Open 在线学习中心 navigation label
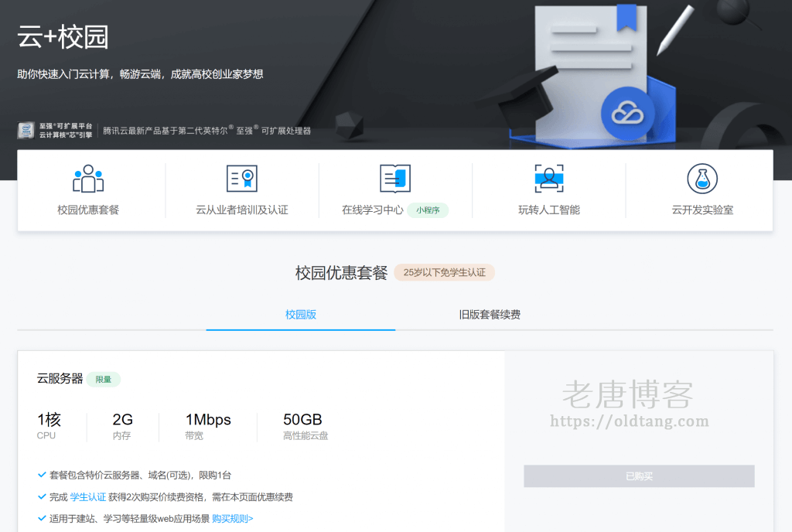The width and height of the screenshot is (792, 532). click(x=373, y=210)
